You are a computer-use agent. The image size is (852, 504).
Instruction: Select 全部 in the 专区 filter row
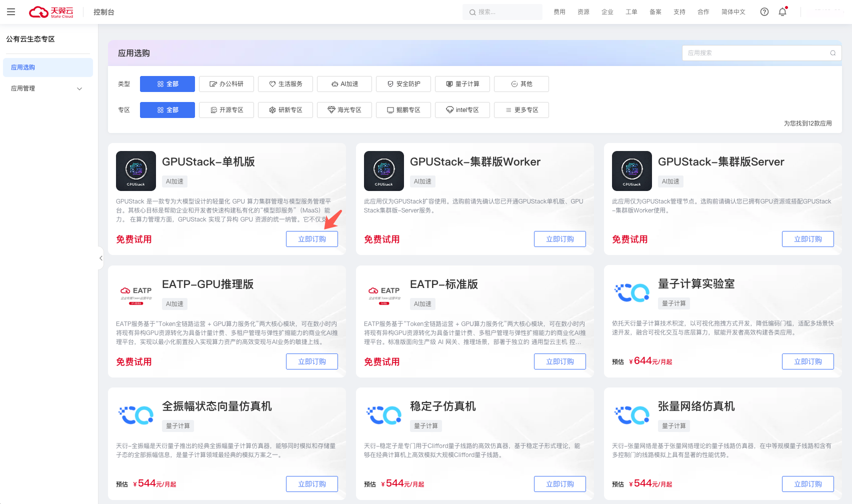click(167, 110)
